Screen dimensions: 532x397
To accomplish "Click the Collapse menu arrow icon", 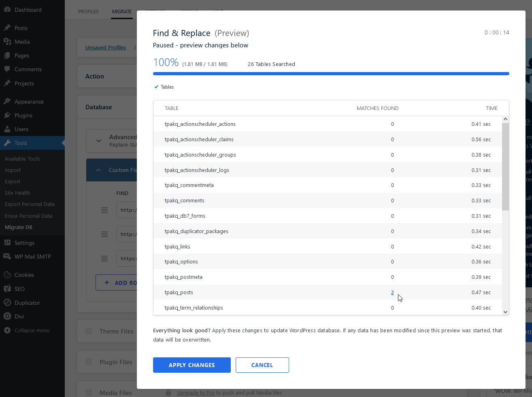I will 7,330.
